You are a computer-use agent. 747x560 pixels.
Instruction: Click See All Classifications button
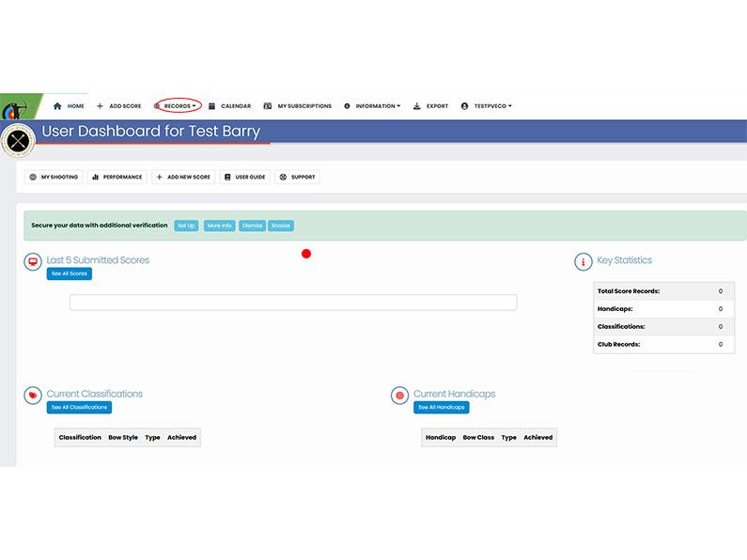pyautogui.click(x=79, y=408)
